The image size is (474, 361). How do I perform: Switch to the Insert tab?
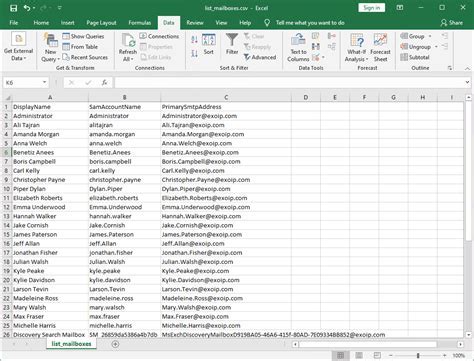[x=68, y=23]
